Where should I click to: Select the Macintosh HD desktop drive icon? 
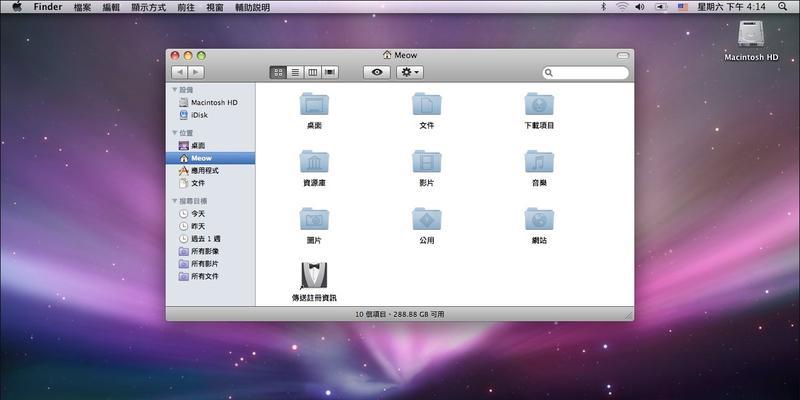[751, 35]
